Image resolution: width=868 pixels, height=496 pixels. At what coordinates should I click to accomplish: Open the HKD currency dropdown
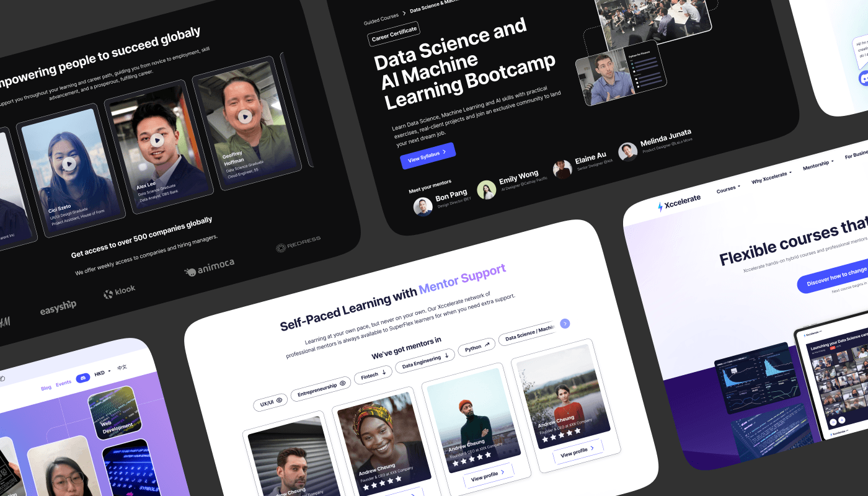point(102,373)
